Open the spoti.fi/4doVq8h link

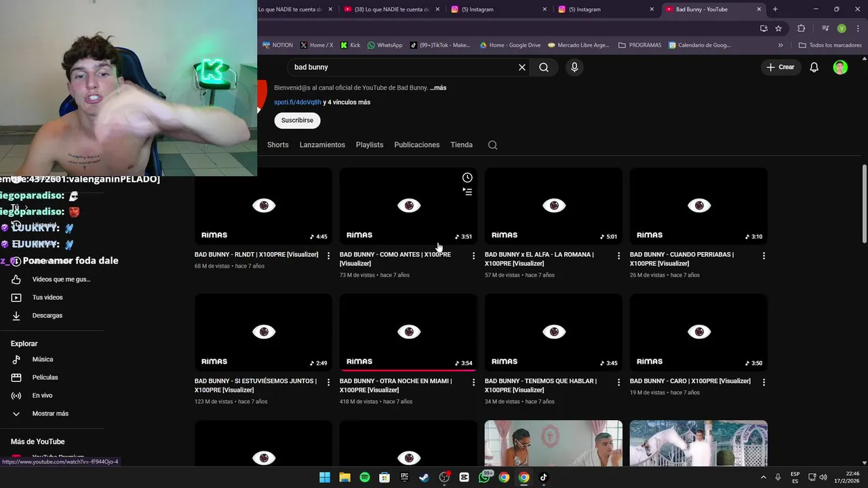(298, 102)
